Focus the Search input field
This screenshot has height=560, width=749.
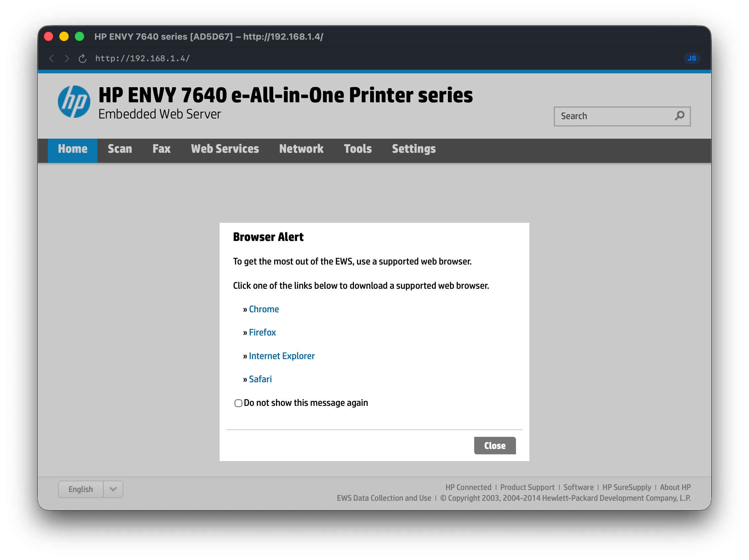[x=622, y=116]
